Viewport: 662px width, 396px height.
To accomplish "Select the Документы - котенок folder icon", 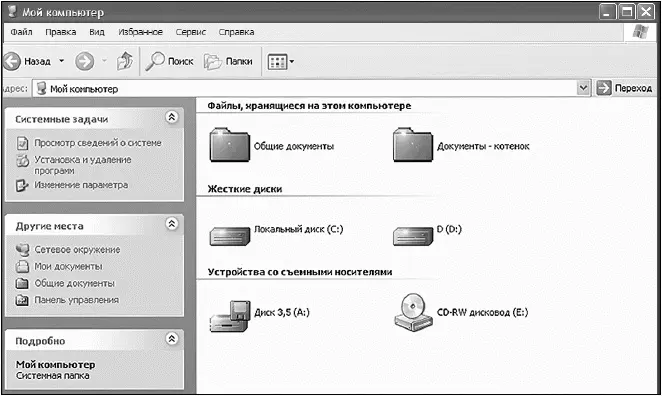I will [x=413, y=145].
